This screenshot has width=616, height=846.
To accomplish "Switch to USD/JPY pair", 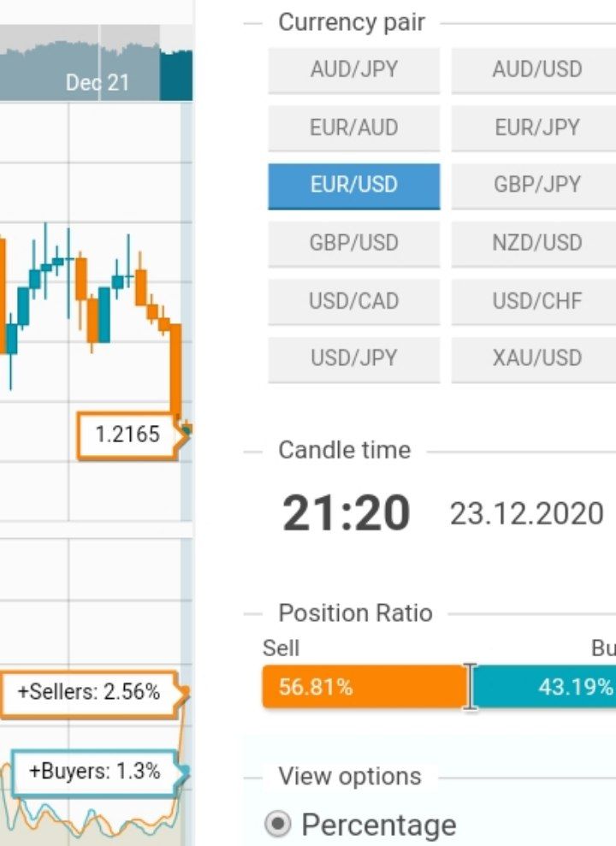I will tap(354, 358).
